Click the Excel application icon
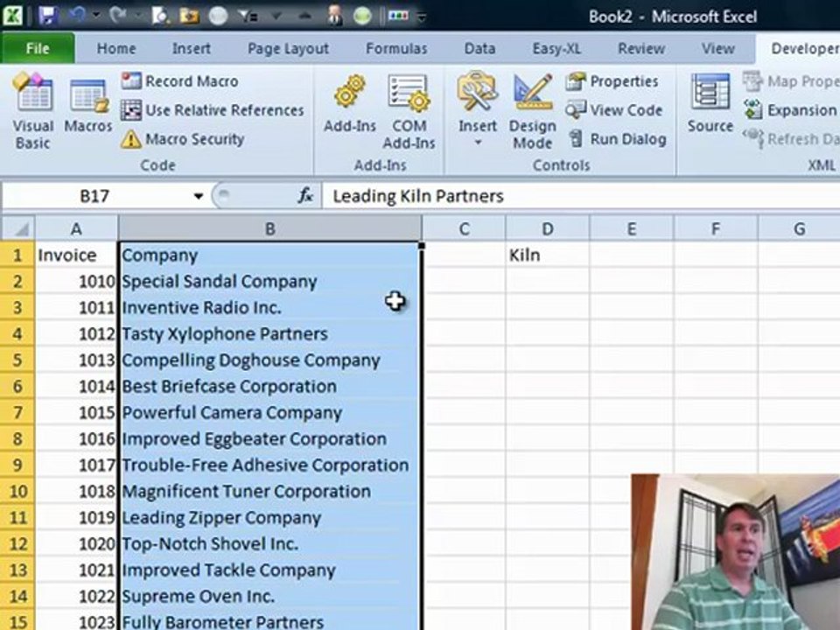The height and width of the screenshot is (630, 840). coord(13,16)
